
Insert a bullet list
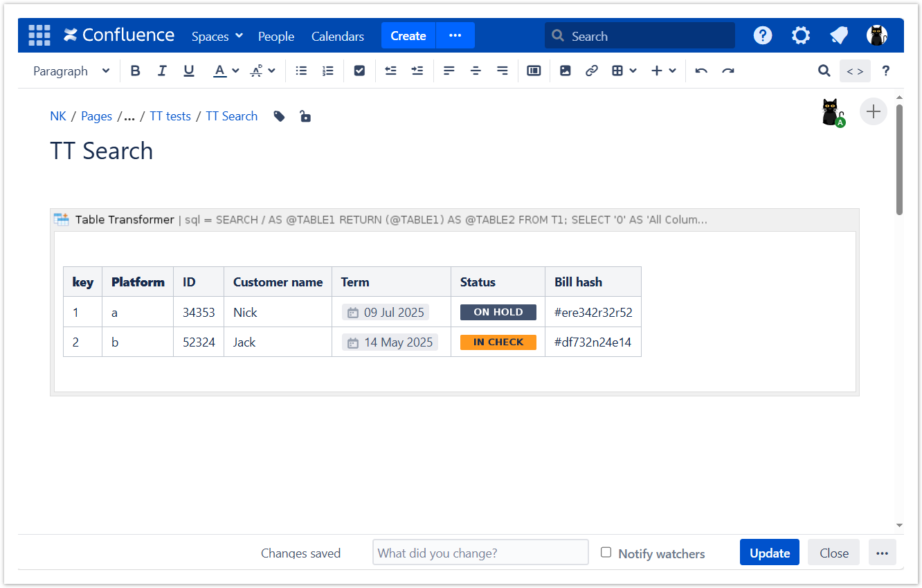(x=301, y=71)
